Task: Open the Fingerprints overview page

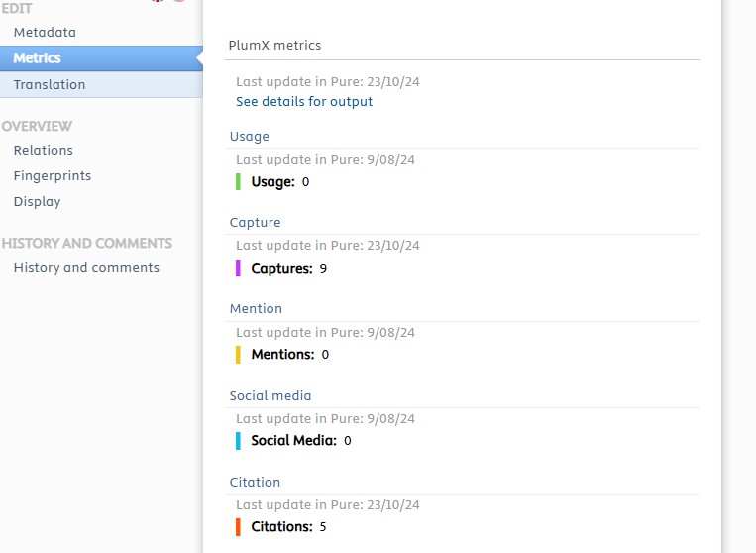Action: [x=53, y=176]
